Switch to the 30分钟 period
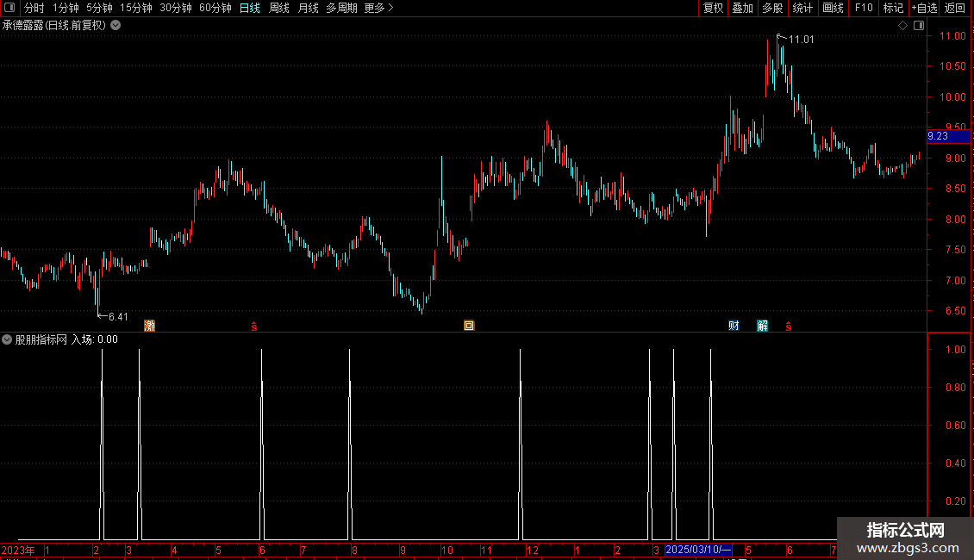 (x=176, y=8)
